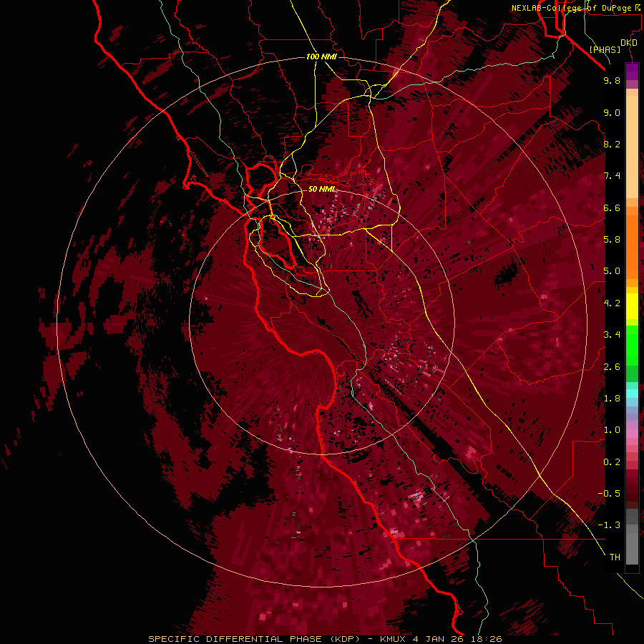Select the -1.3 scale value
This screenshot has height=644, width=644.
(609, 525)
